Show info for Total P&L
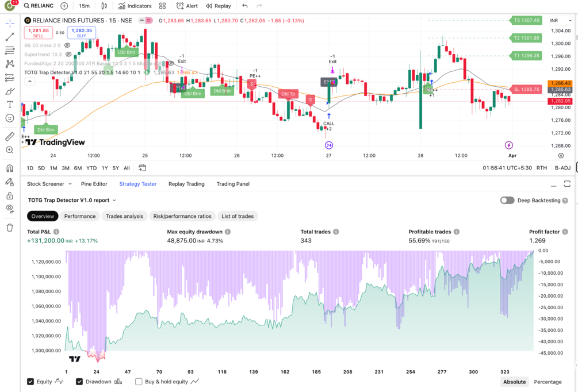The height and width of the screenshot is (392, 578). 56,232
